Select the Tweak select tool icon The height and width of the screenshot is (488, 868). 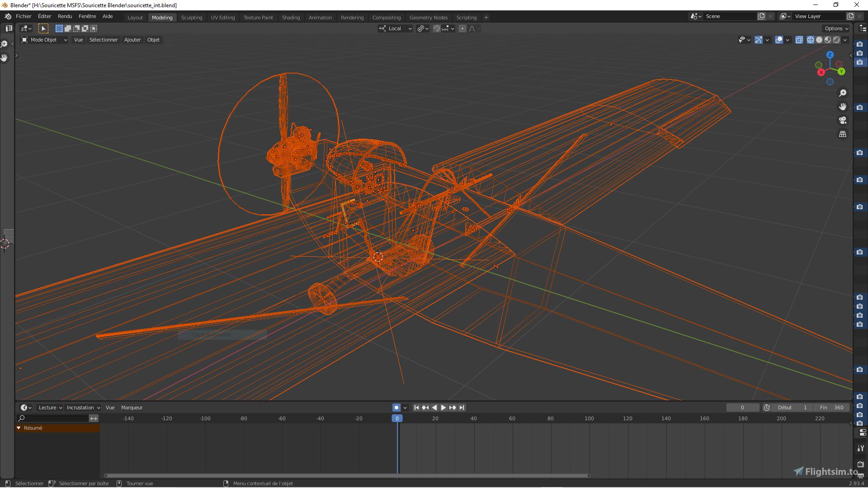coord(43,28)
